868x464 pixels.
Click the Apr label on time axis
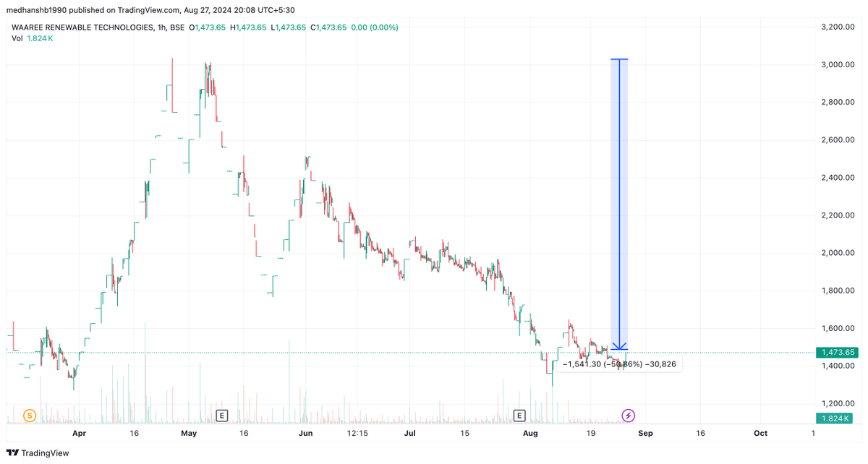tap(80, 433)
